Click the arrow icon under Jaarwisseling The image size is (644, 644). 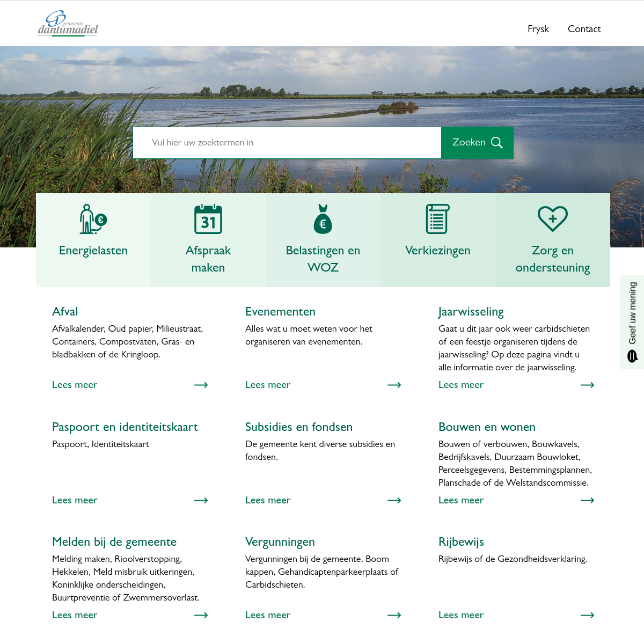coord(587,385)
